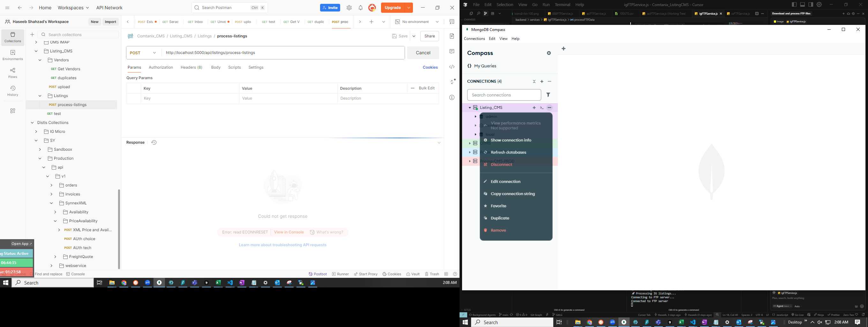The image size is (868, 327).
Task: Switch to the Authorization tab
Action: click(x=161, y=67)
